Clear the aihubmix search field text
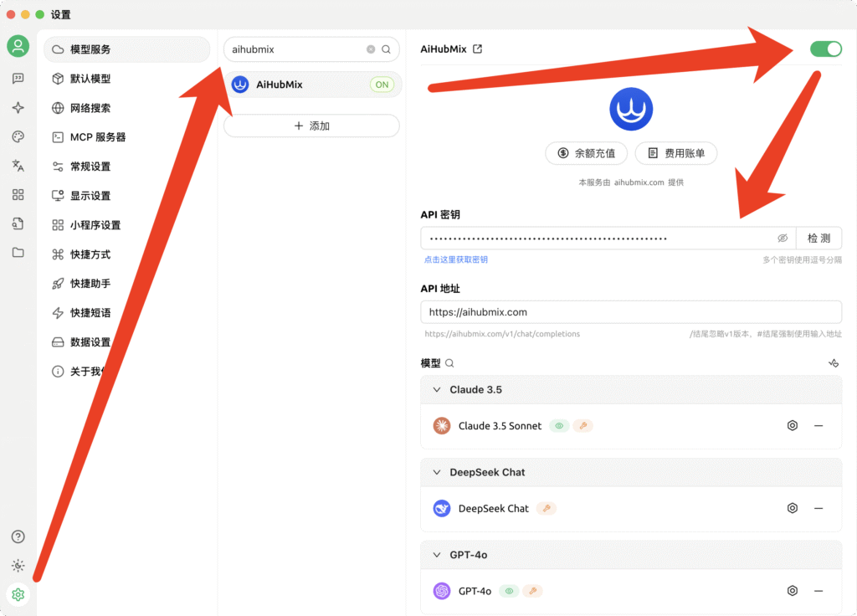Screen dimensions: 857x616 pyautogui.click(x=371, y=49)
